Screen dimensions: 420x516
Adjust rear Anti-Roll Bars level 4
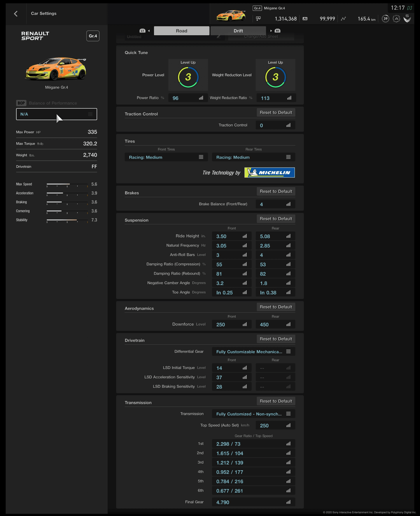click(275, 255)
